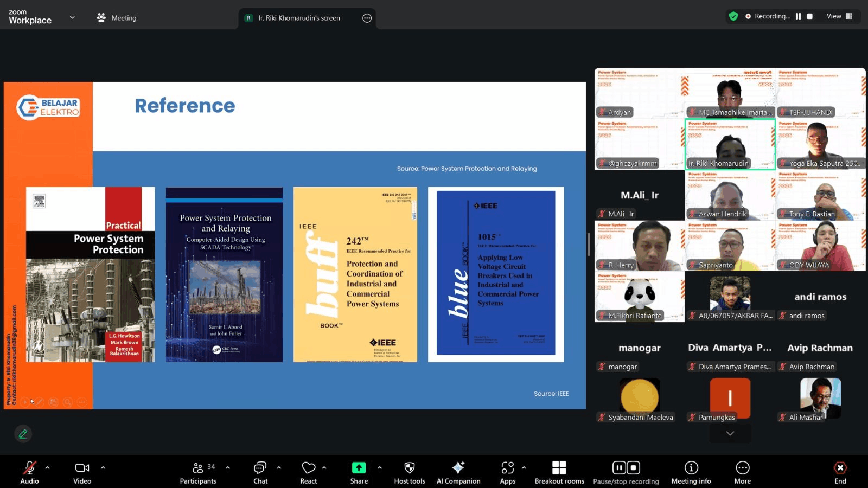The width and height of the screenshot is (868, 488).
Task: Stop the recording at top bar
Action: [809, 16]
